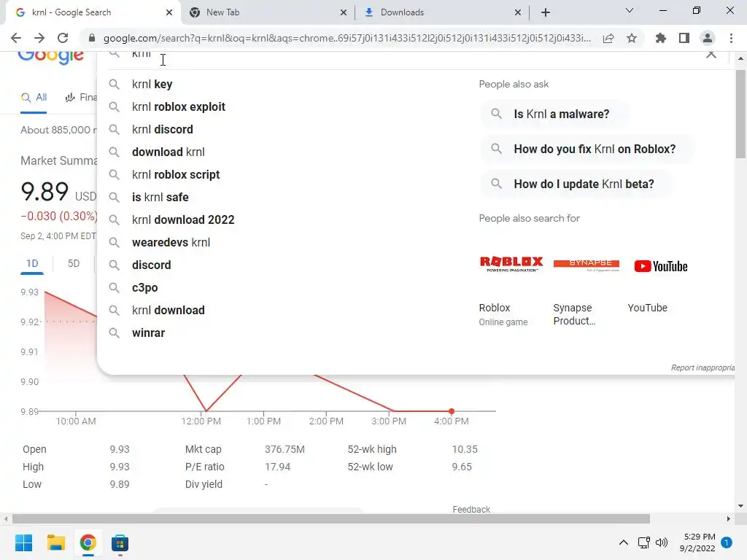Switch to the Downloads tab
This screenshot has height=560, width=747.
point(441,12)
